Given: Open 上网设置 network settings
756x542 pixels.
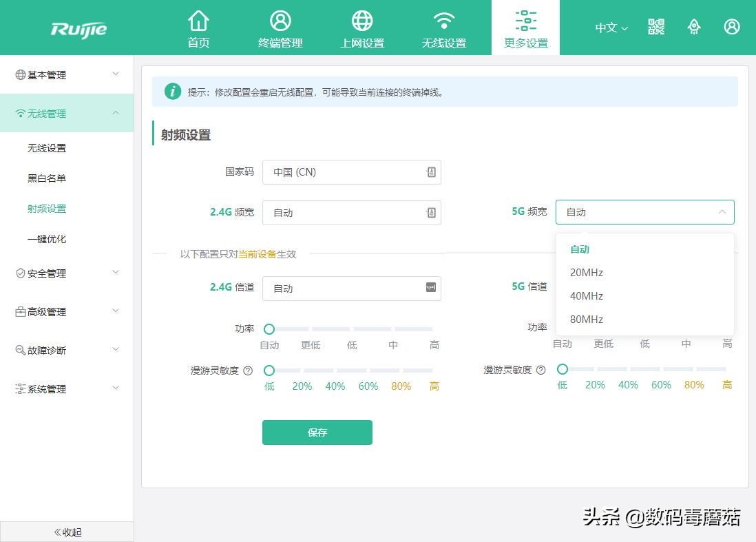Looking at the screenshot, I should pos(361,28).
